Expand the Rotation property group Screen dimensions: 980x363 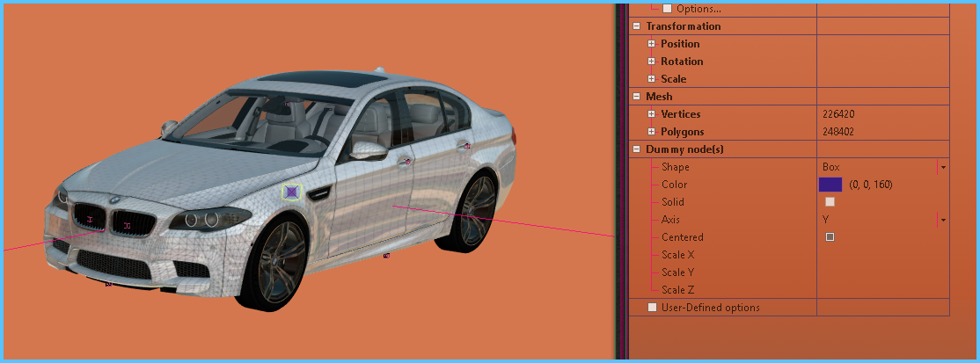(651, 62)
